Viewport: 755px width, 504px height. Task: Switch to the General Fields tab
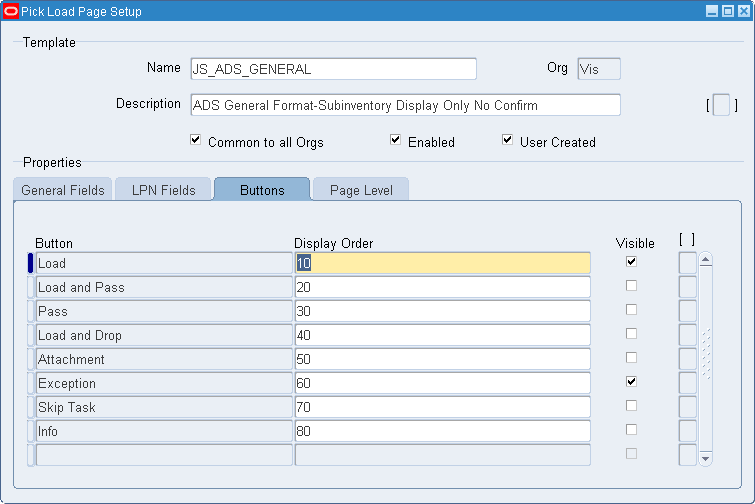click(x=63, y=190)
